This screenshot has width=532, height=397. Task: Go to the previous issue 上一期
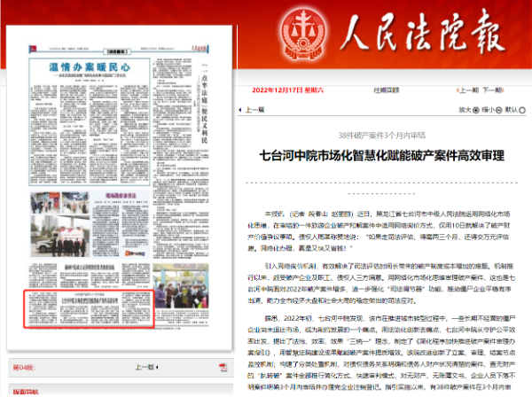click(x=450, y=90)
